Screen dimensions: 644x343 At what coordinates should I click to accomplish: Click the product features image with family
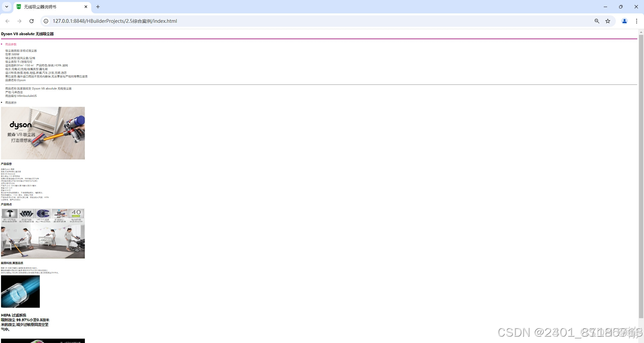(43, 233)
